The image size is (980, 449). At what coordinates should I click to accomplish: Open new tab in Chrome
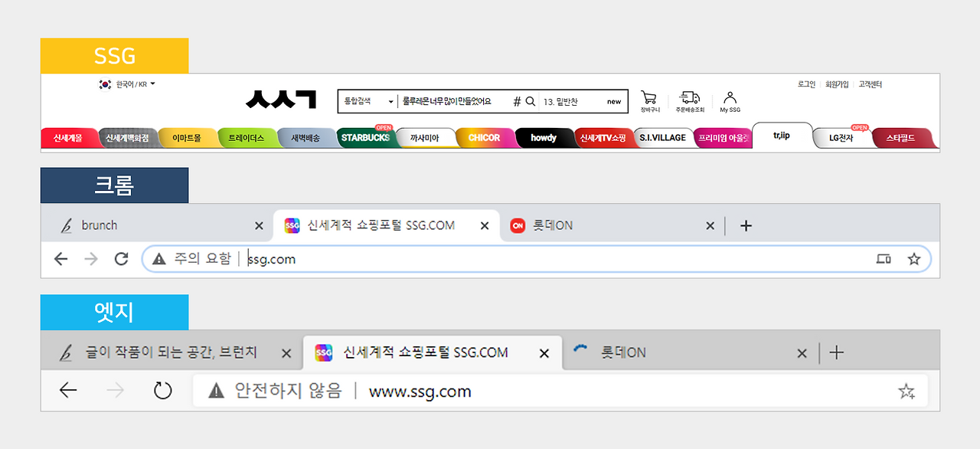(x=746, y=225)
